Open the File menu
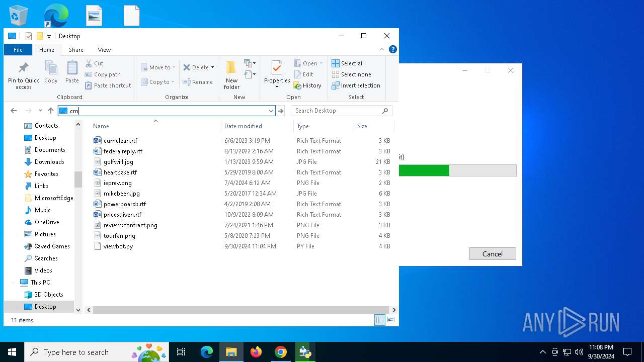The image size is (644, 362). coord(18,49)
